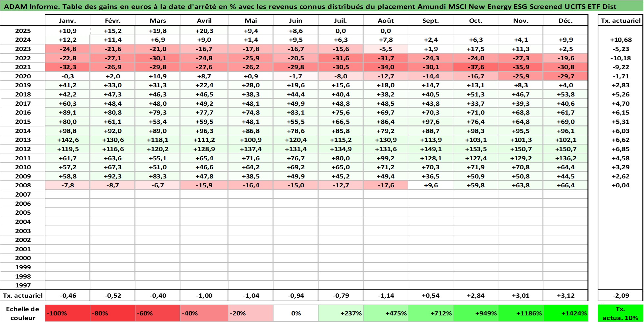Click the 1997 row label
This screenshot has width=644, height=322.
click(23, 285)
